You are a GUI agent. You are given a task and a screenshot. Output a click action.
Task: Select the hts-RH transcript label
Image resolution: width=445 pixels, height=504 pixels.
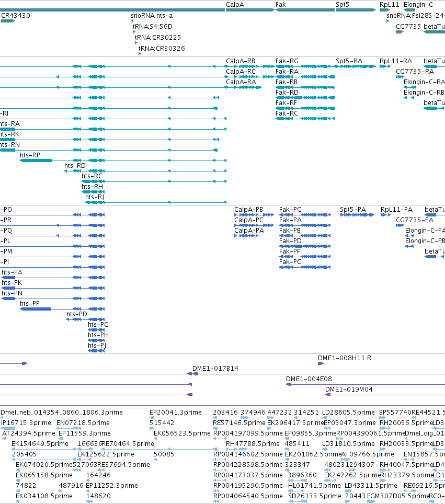92,187
